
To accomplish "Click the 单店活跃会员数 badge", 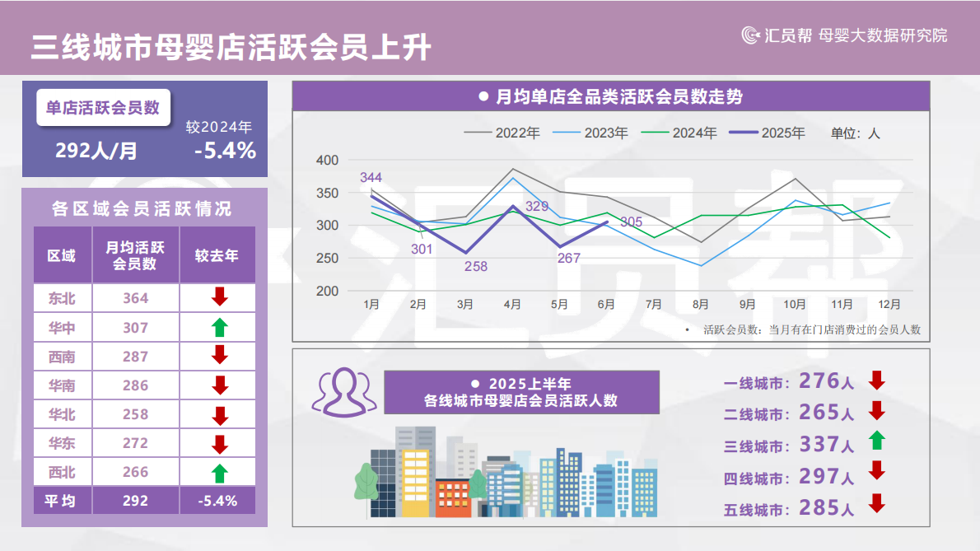I will tap(103, 107).
